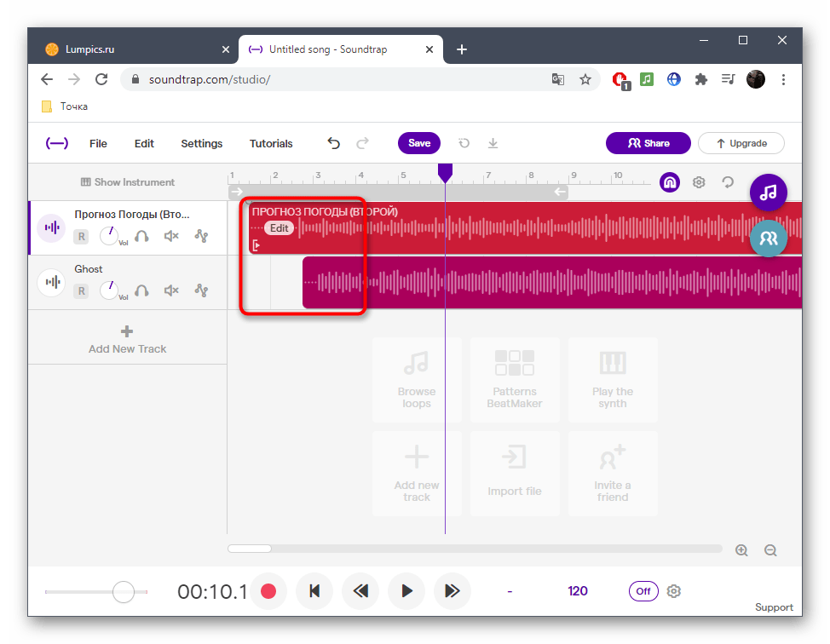Click the horizontal timeline scrollbar thumb
This screenshot has width=830, height=644.
[250, 549]
